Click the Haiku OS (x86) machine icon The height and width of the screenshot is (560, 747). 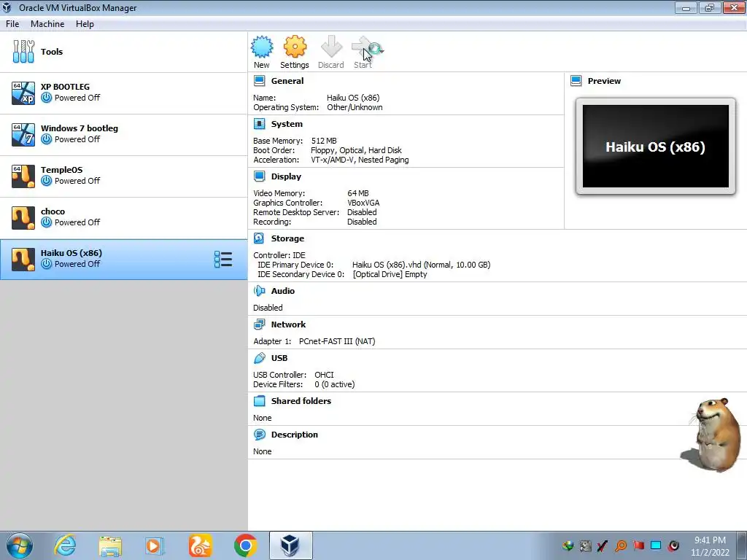tap(23, 259)
